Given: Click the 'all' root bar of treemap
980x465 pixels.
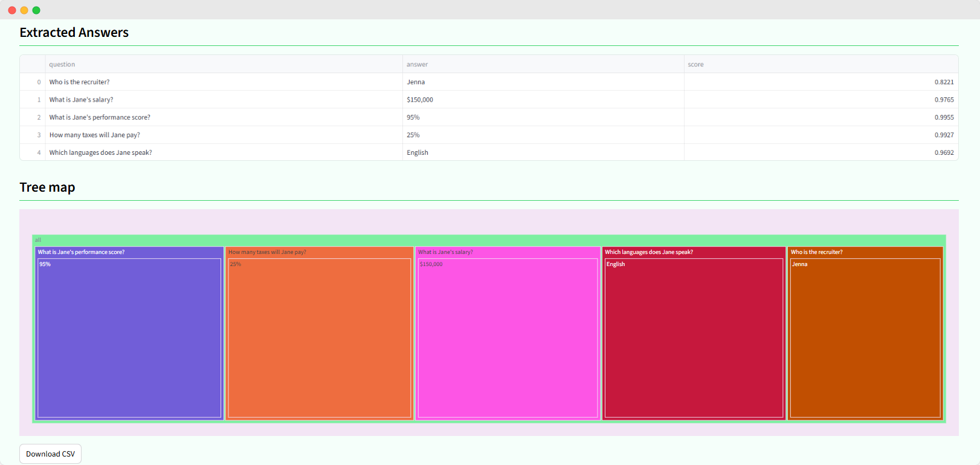Looking at the screenshot, I should pyautogui.click(x=489, y=240).
